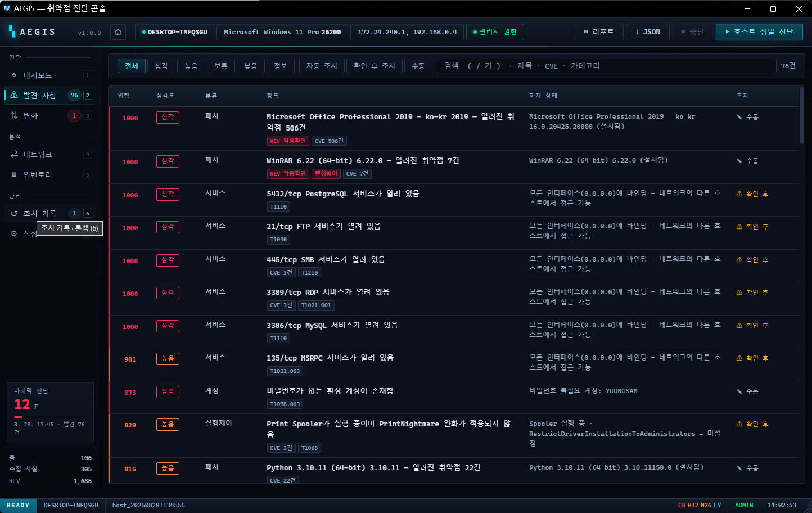The image size is (812, 513).
Task: Open 비밀번호가 없는 활성 계정 finding
Action: [454, 398]
